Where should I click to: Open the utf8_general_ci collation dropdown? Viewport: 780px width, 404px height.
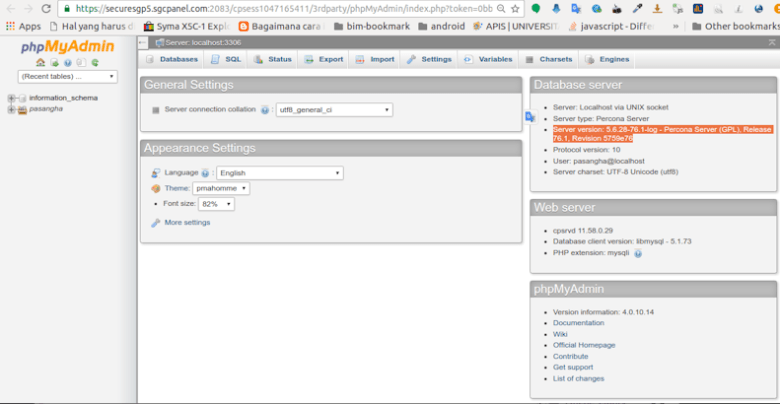pos(334,110)
